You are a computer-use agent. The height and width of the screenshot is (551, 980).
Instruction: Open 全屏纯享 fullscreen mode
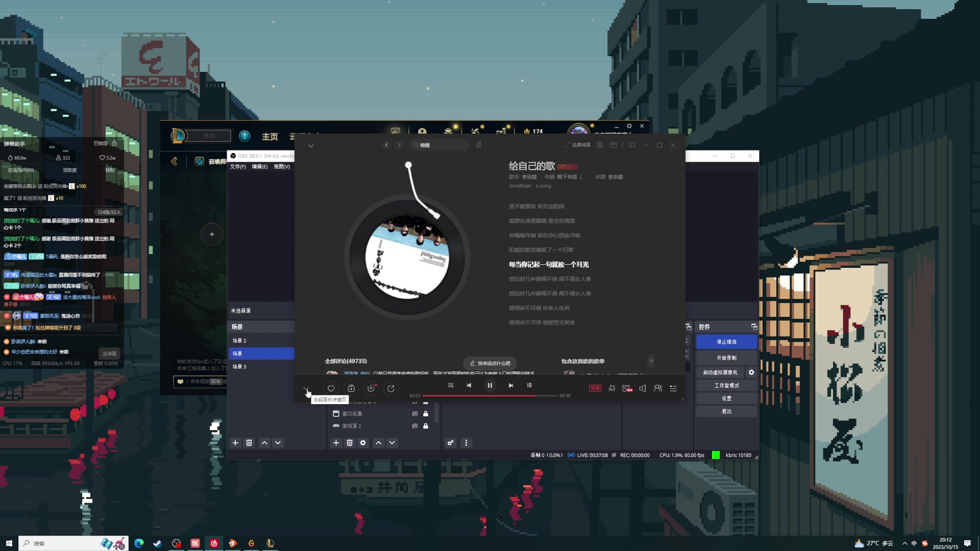tap(578, 145)
